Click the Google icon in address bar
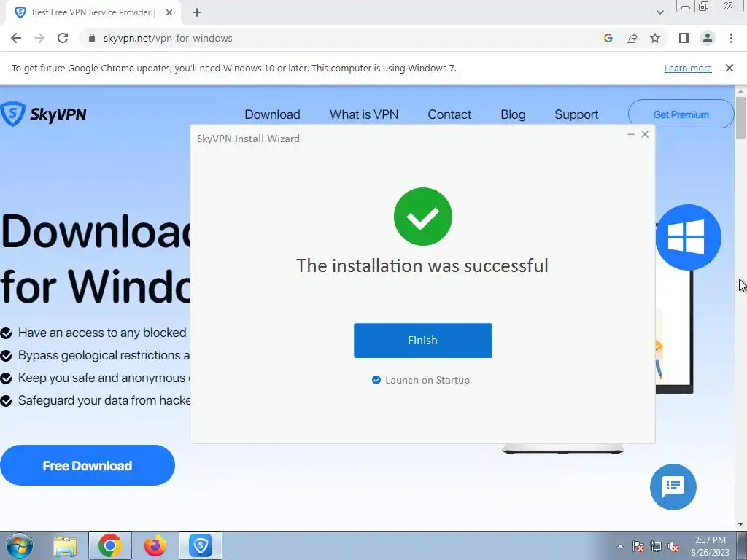 tap(608, 38)
